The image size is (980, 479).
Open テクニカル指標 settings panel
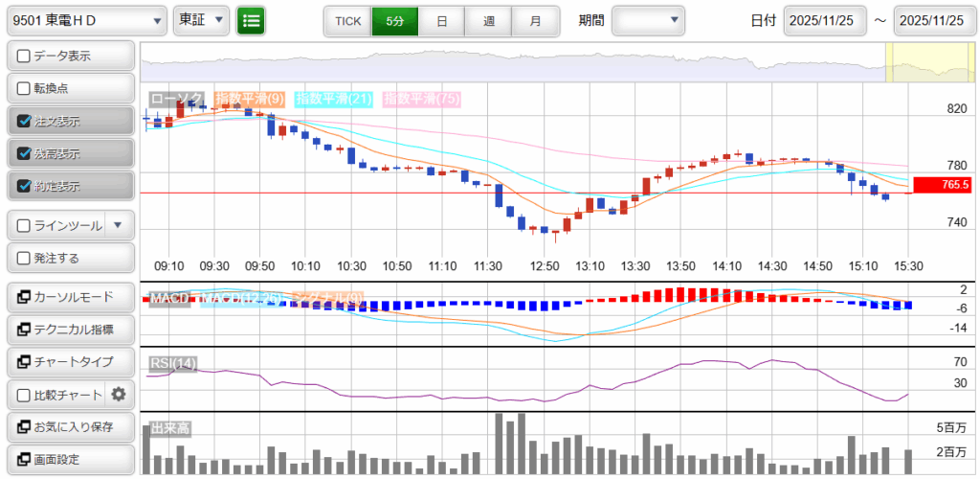click(x=70, y=330)
